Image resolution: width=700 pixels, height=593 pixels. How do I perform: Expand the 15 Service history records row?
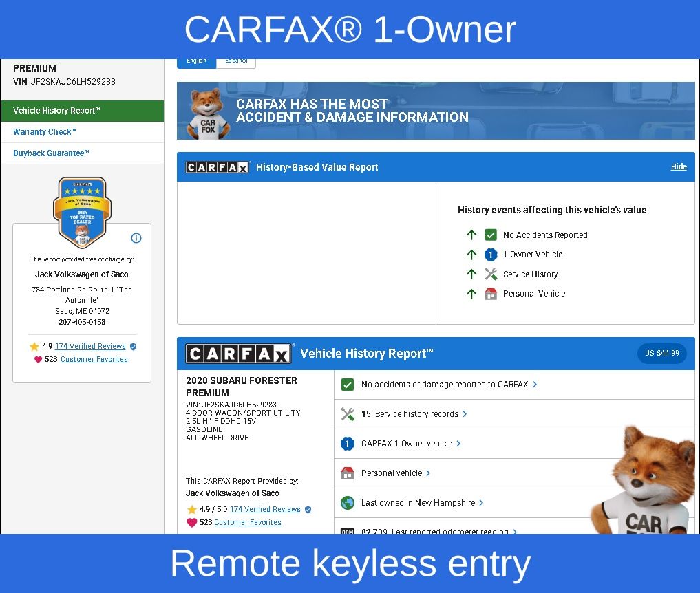414,414
